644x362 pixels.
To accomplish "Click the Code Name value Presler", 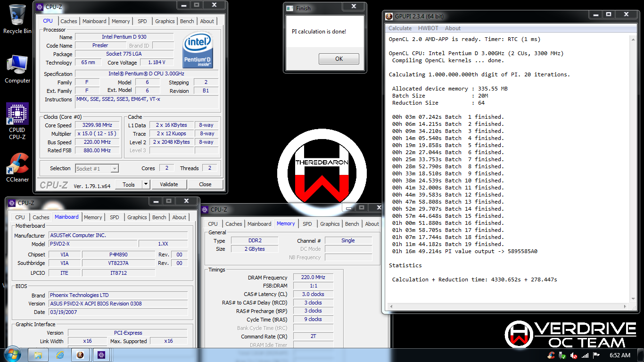I will pyautogui.click(x=100, y=45).
